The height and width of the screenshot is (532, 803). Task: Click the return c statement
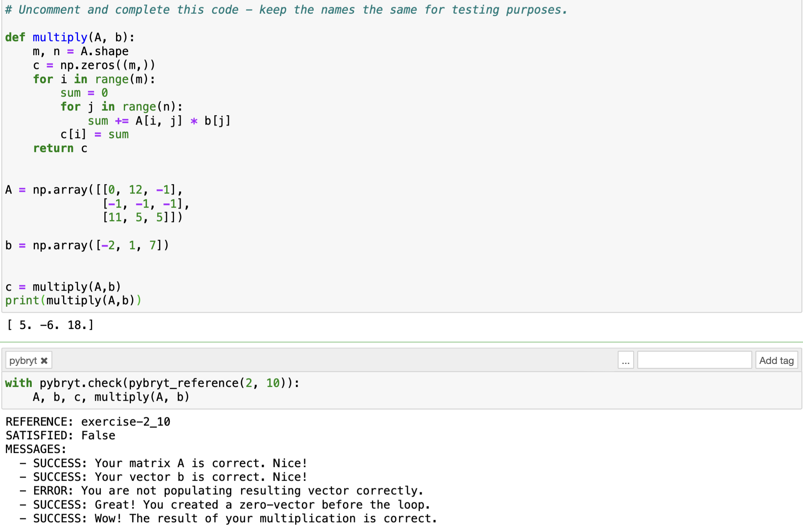pyautogui.click(x=59, y=148)
